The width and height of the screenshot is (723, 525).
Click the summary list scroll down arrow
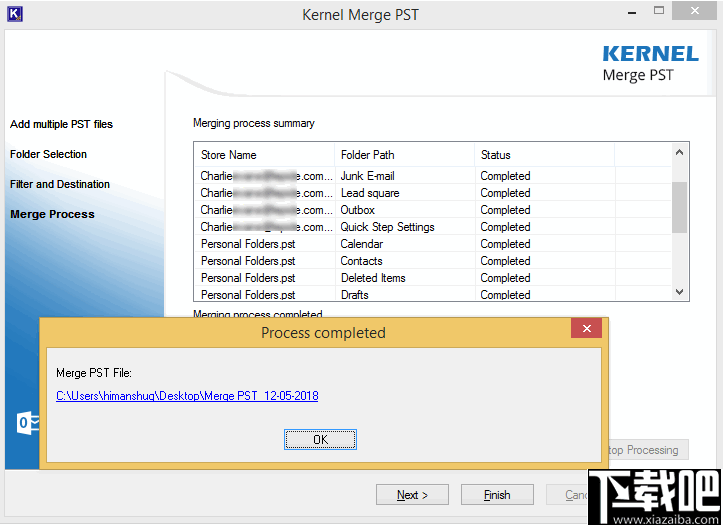pos(679,292)
